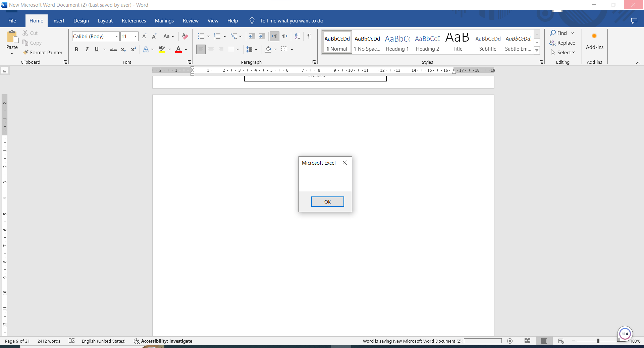This screenshot has height=348, width=644.
Task: Increase font size with Grow Font icon
Action: [144, 36]
